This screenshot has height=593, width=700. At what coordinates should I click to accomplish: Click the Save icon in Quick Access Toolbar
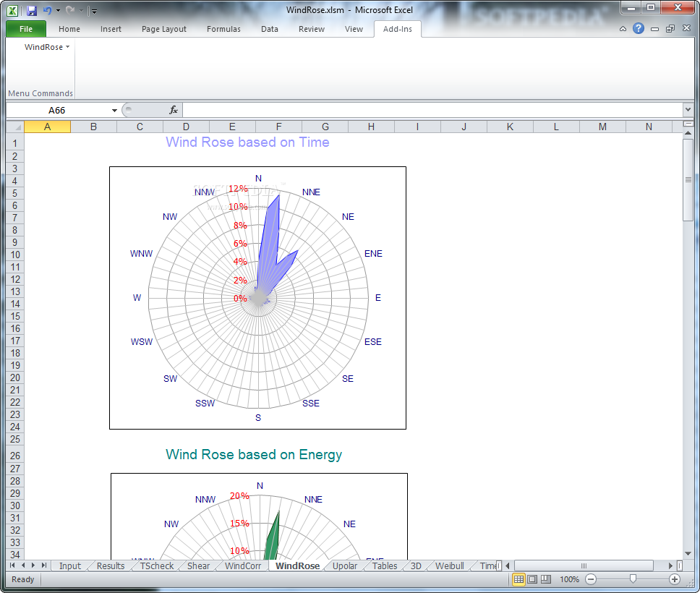tap(31, 10)
